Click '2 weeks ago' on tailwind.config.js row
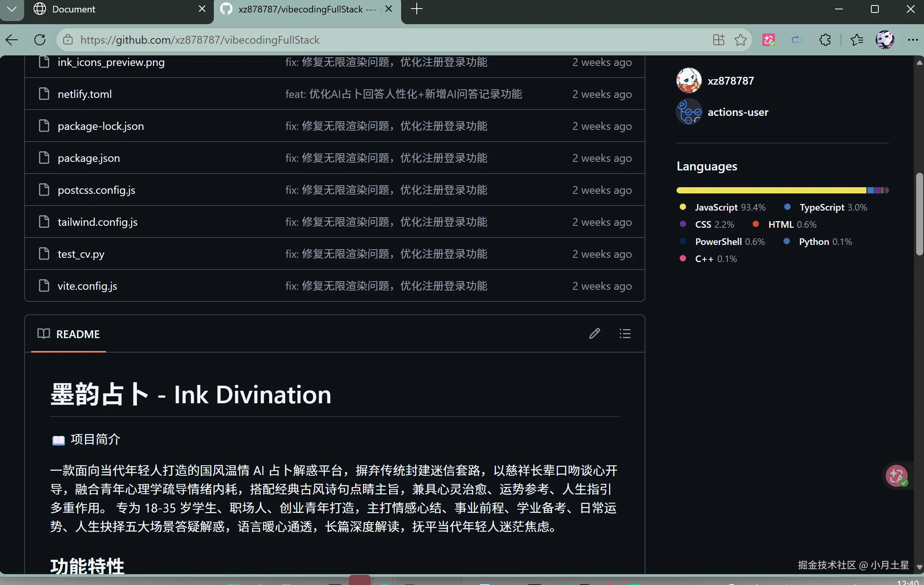This screenshot has width=924, height=585. coord(602,222)
